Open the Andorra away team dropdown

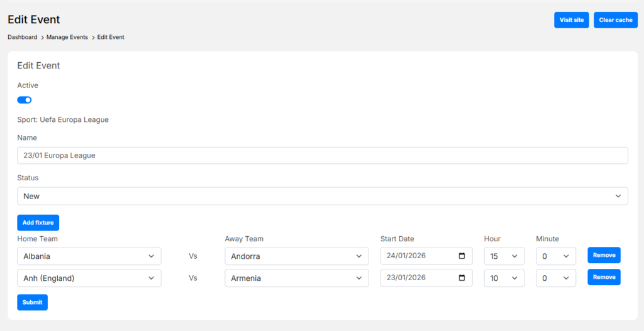click(296, 256)
